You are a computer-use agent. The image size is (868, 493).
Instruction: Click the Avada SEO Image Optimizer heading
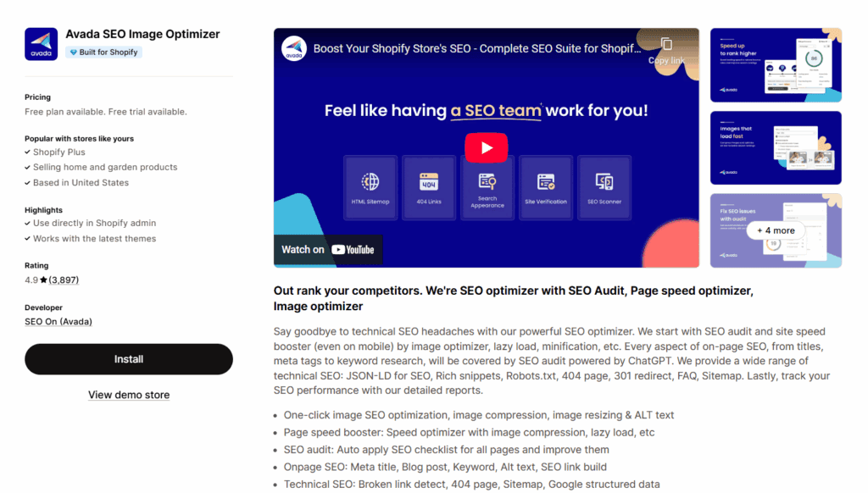(142, 34)
